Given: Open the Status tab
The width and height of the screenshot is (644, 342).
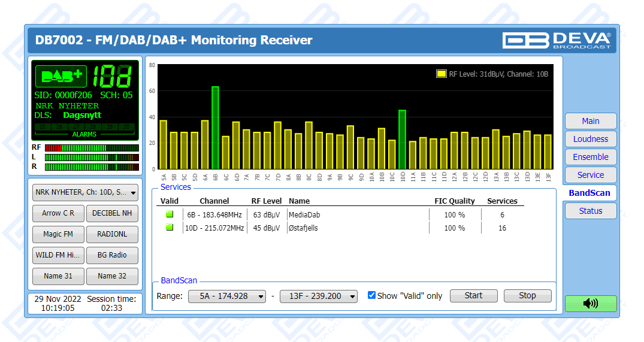Looking at the screenshot, I should [590, 211].
